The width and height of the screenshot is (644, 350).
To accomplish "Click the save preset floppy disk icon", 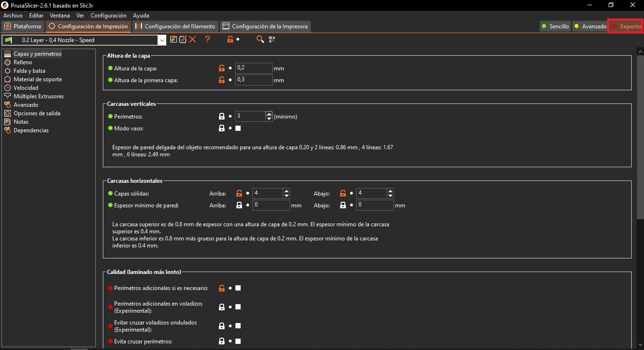I will coord(174,40).
